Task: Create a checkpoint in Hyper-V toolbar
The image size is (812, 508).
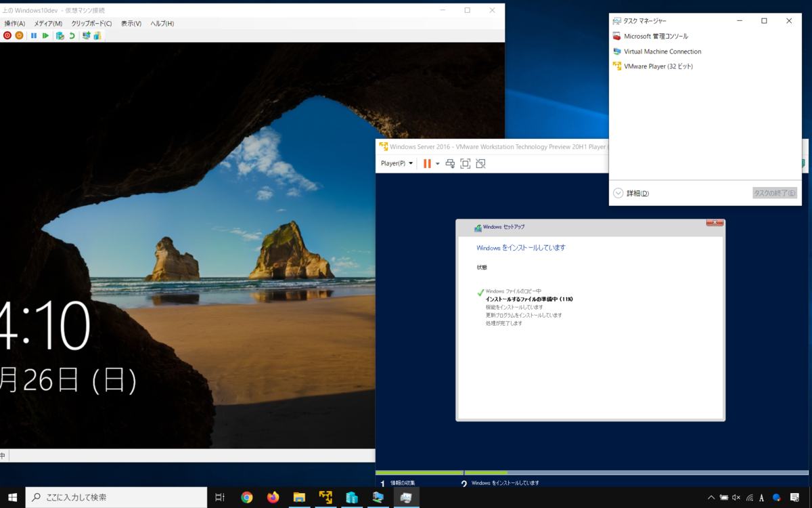Action: [60, 35]
